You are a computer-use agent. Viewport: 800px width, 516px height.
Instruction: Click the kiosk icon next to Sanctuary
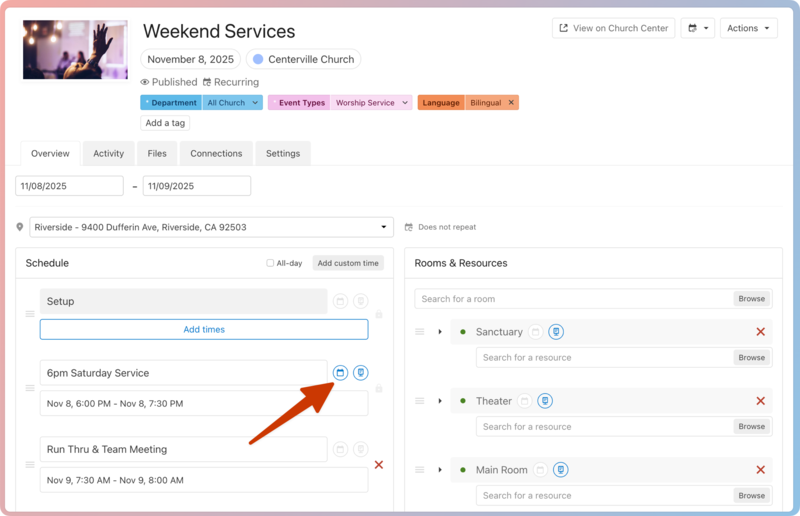[557, 332]
